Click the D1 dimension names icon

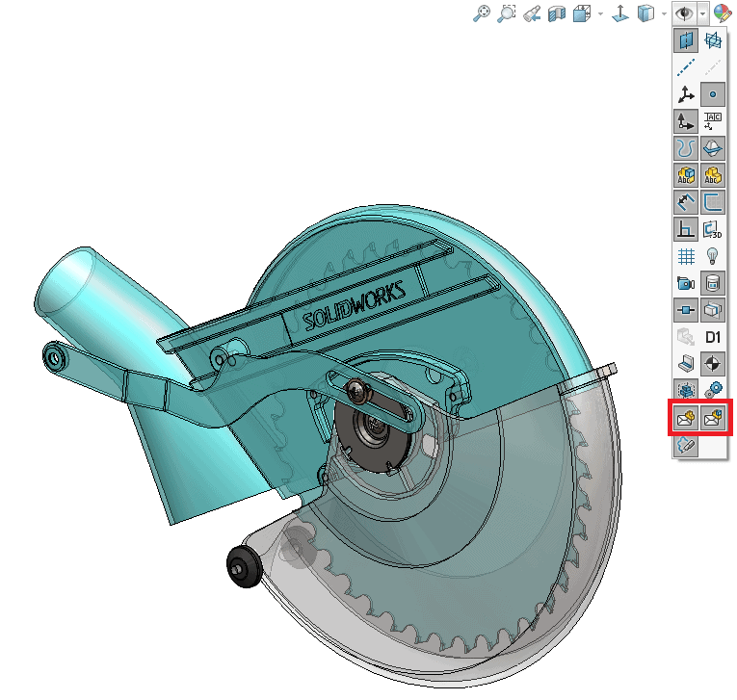tap(713, 337)
